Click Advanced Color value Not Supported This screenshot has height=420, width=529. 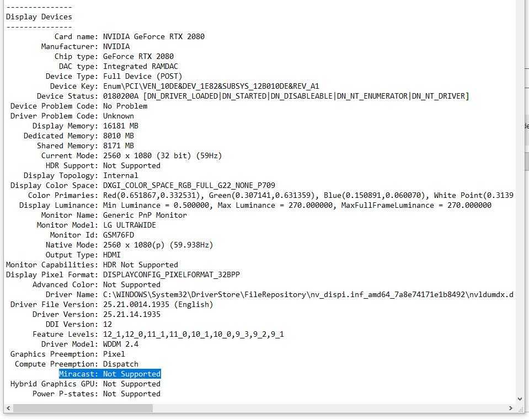pyautogui.click(x=132, y=284)
